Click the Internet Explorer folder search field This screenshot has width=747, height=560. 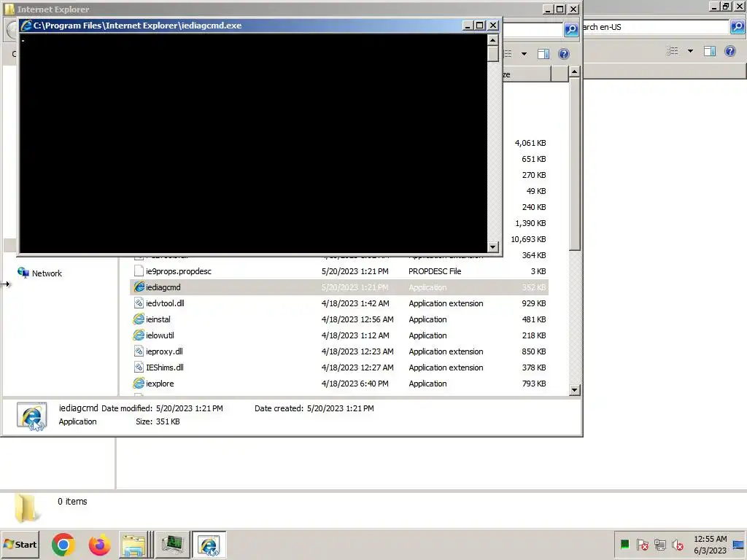[x=533, y=29]
